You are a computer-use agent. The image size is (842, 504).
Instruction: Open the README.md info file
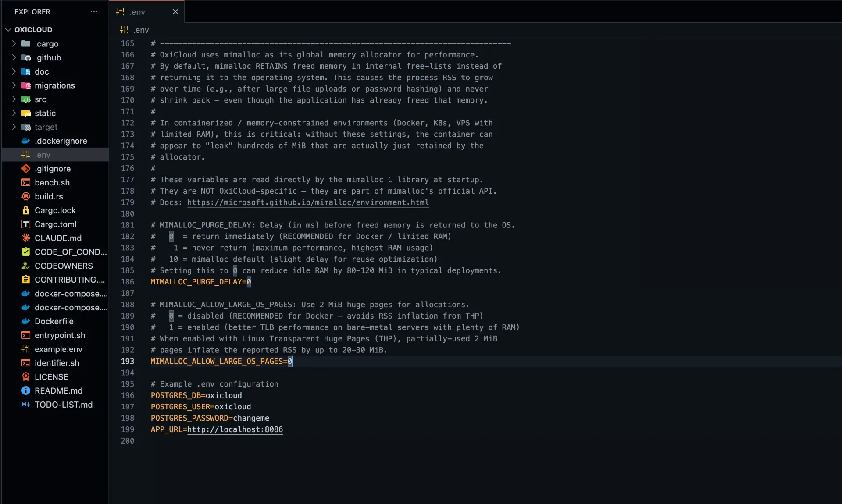[58, 391]
